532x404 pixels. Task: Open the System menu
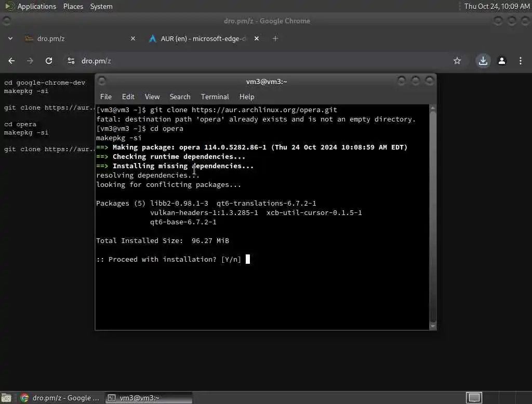tap(101, 6)
